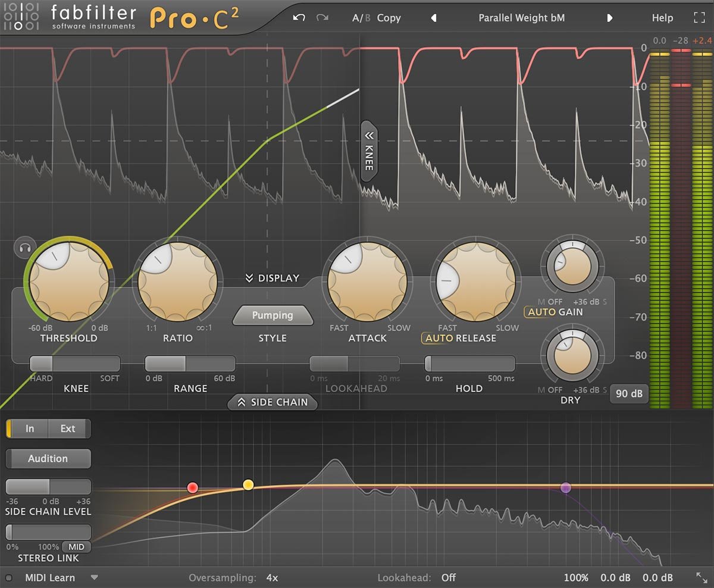Activate the threshold audition headphone icon
Viewport: 714px width, 588px height.
[x=24, y=247]
